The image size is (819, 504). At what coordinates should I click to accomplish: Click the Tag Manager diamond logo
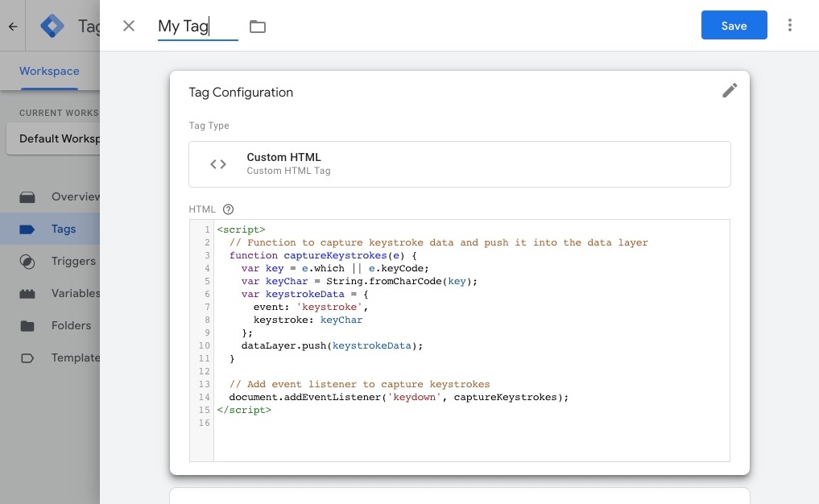tap(52, 26)
